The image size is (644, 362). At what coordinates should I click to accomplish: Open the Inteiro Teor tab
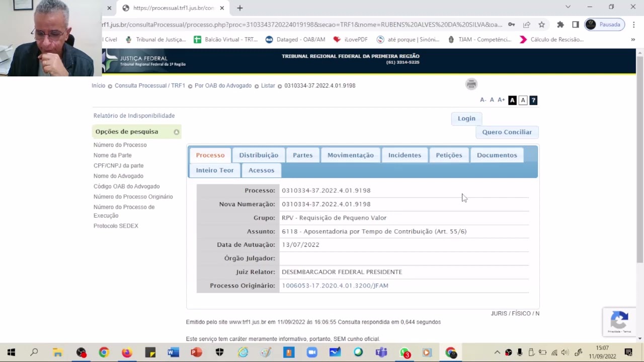point(215,170)
